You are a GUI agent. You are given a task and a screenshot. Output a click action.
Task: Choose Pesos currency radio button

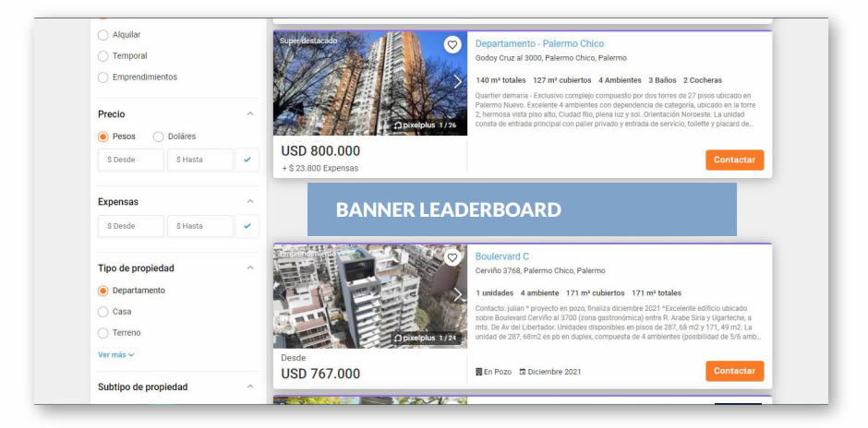pyautogui.click(x=103, y=137)
